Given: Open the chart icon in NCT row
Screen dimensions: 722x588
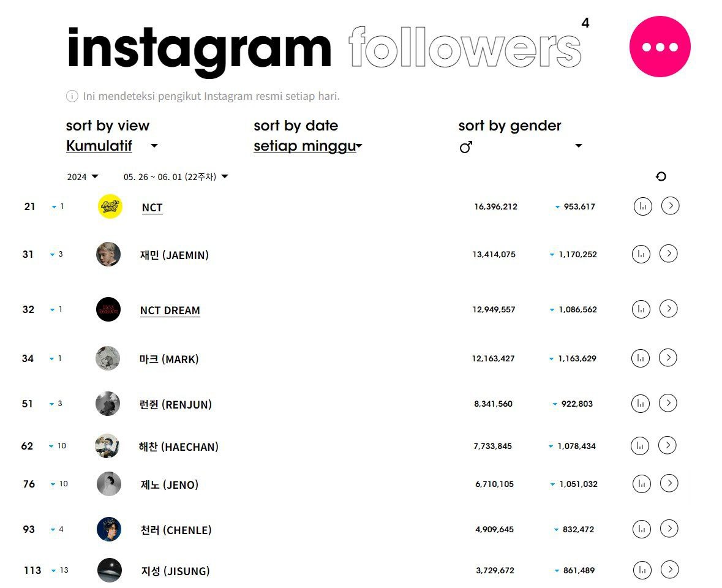Looking at the screenshot, I should [642, 206].
